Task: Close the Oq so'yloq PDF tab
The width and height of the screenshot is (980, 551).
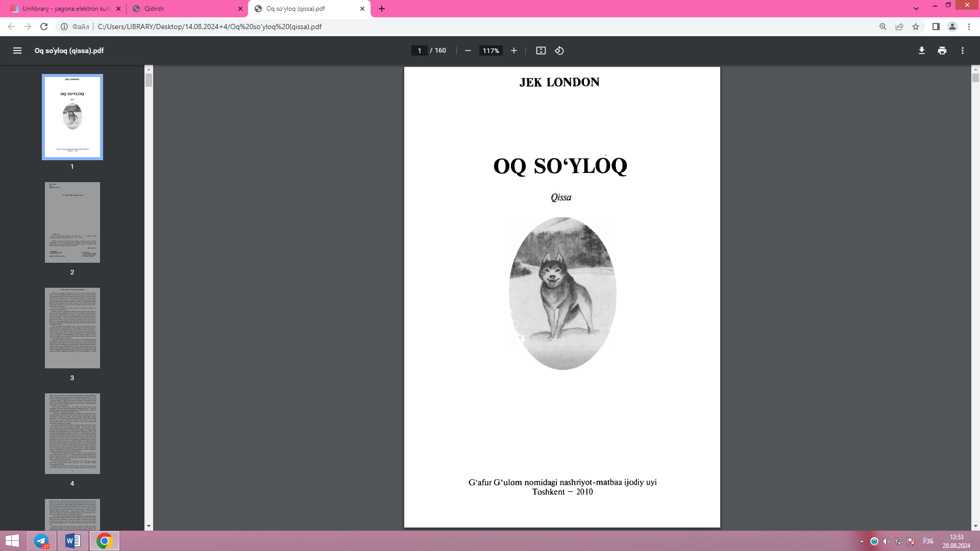Action: 362,9
